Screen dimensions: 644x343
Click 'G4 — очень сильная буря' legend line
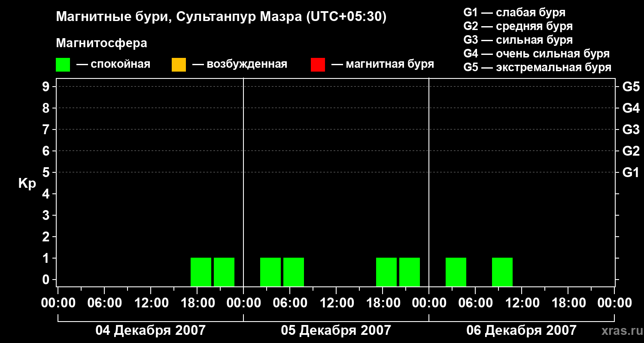536,54
